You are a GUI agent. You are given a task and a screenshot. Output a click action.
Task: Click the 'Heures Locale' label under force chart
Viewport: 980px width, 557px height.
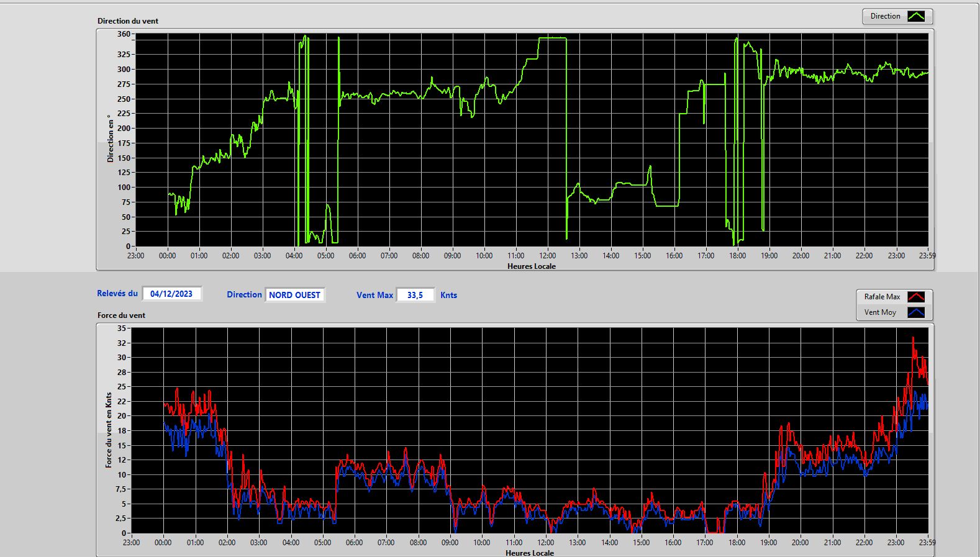pos(530,553)
